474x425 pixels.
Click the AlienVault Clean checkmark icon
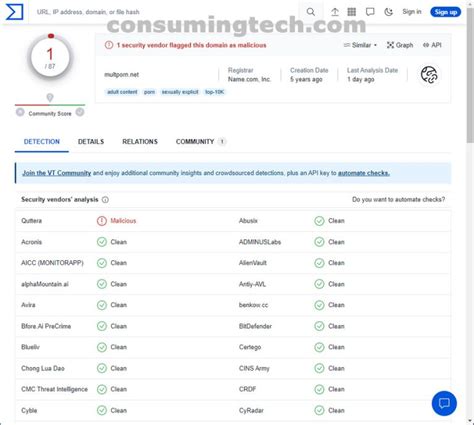[319, 263]
